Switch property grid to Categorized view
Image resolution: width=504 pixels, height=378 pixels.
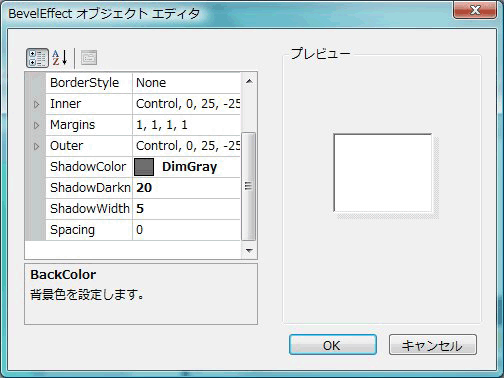point(37,58)
